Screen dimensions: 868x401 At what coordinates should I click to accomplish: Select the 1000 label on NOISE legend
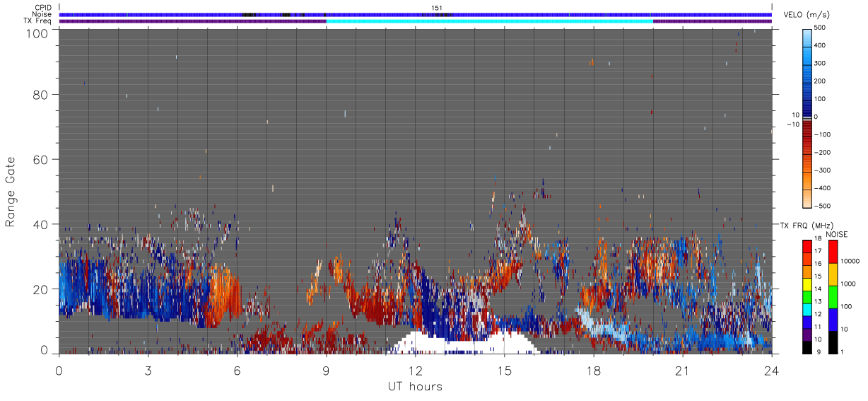tap(850, 284)
